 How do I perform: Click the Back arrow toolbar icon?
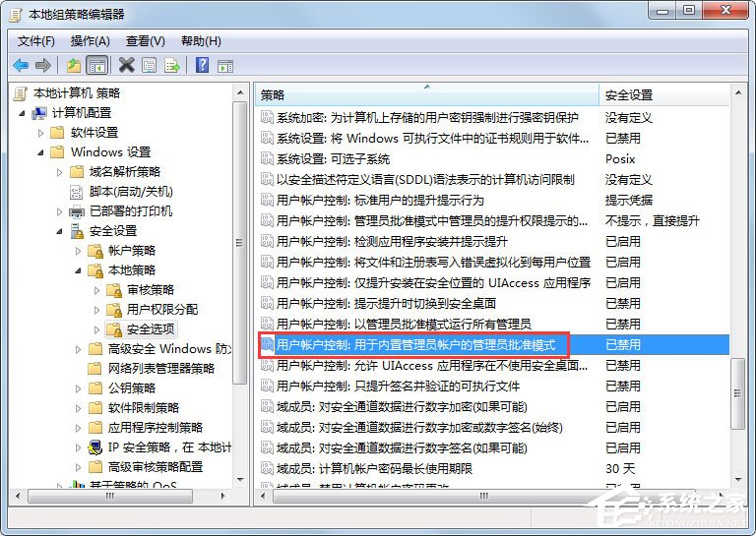click(x=21, y=65)
